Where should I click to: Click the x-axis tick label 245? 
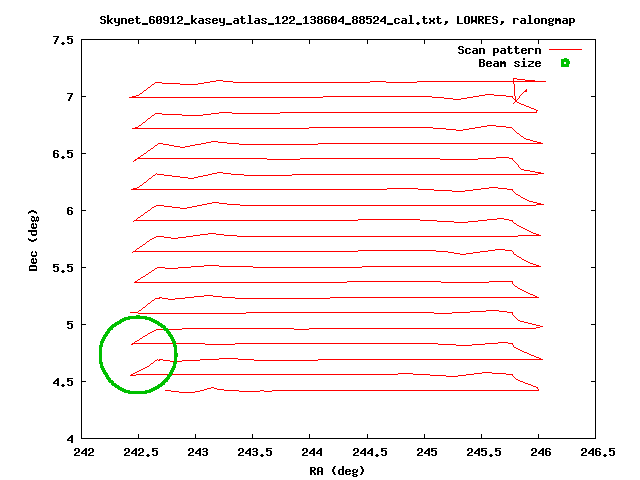pyautogui.click(x=427, y=452)
